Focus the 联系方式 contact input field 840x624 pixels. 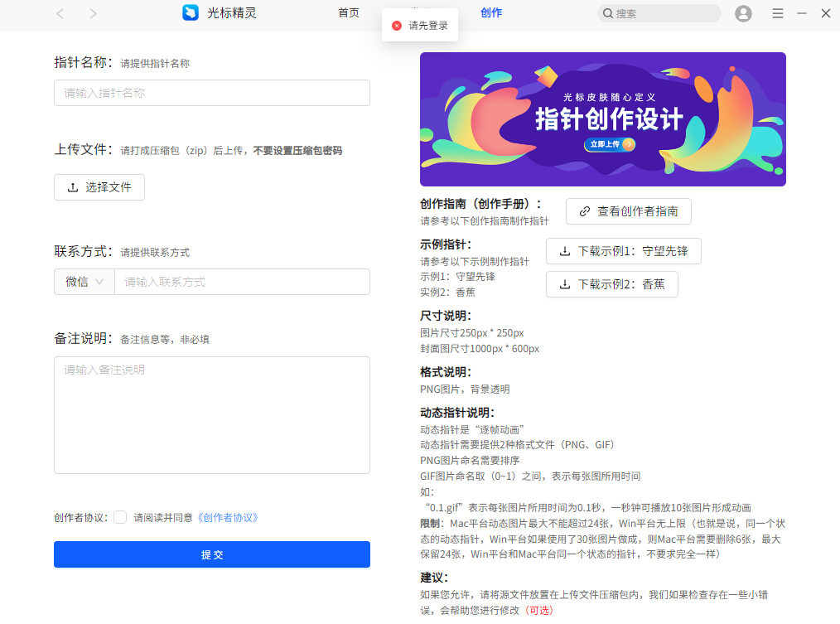(x=242, y=282)
